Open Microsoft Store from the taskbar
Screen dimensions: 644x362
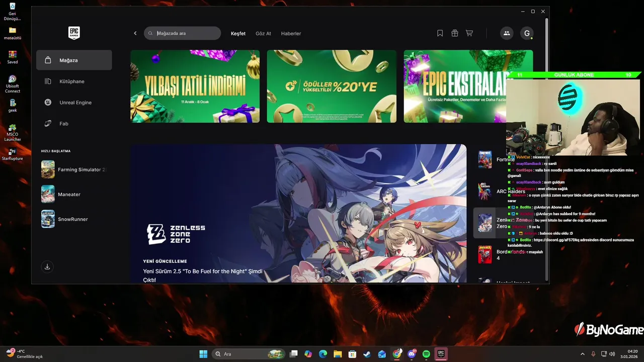[353, 354]
